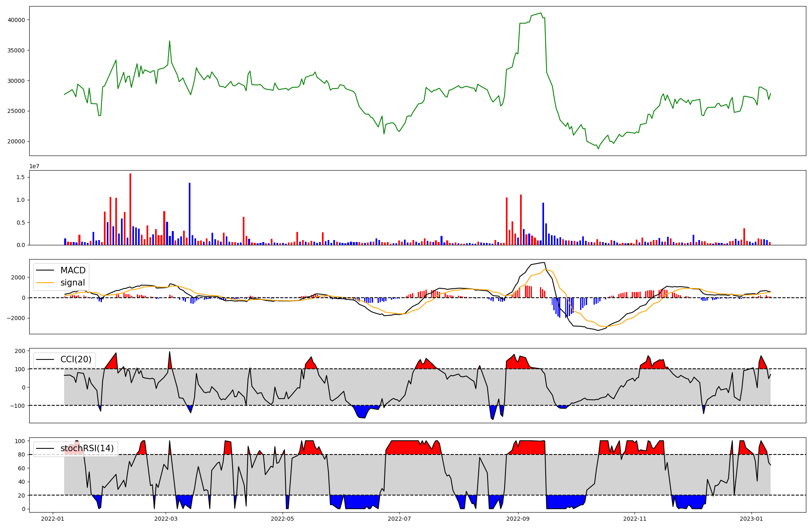
Task: Click the 2022-07 x-axis date label
Action: (x=399, y=519)
